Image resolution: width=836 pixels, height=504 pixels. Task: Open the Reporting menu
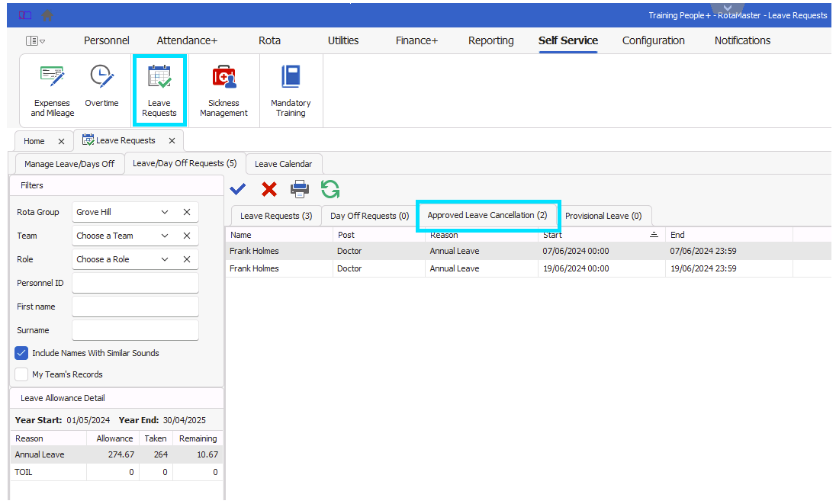tap(491, 40)
